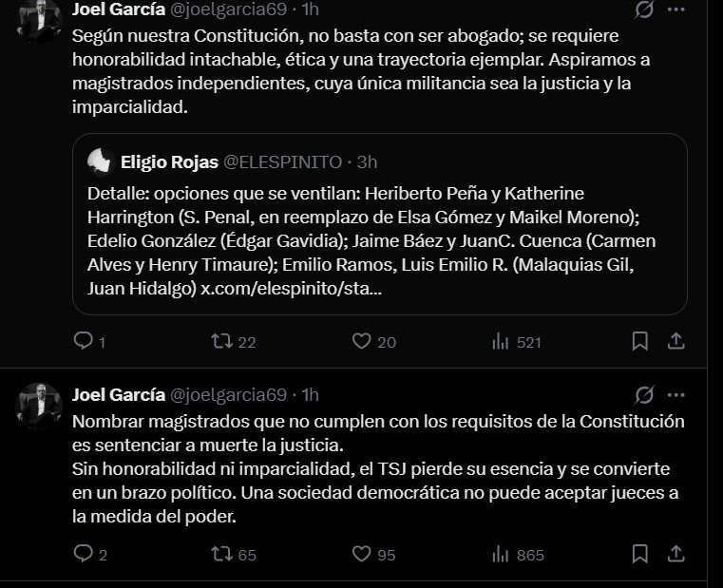Viewport: 723px width, 588px height.
Task: Click Joel García's avatar on second tweet
Action: point(39,406)
